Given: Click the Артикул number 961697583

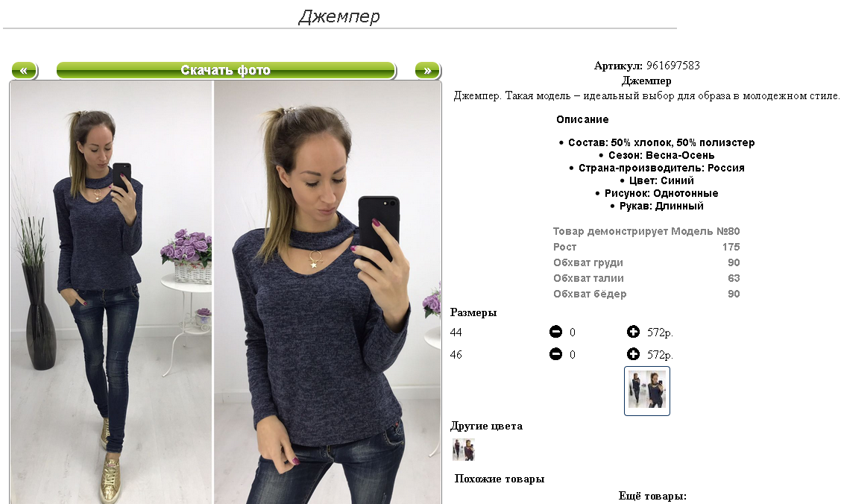Looking at the screenshot, I should pyautogui.click(x=673, y=66).
